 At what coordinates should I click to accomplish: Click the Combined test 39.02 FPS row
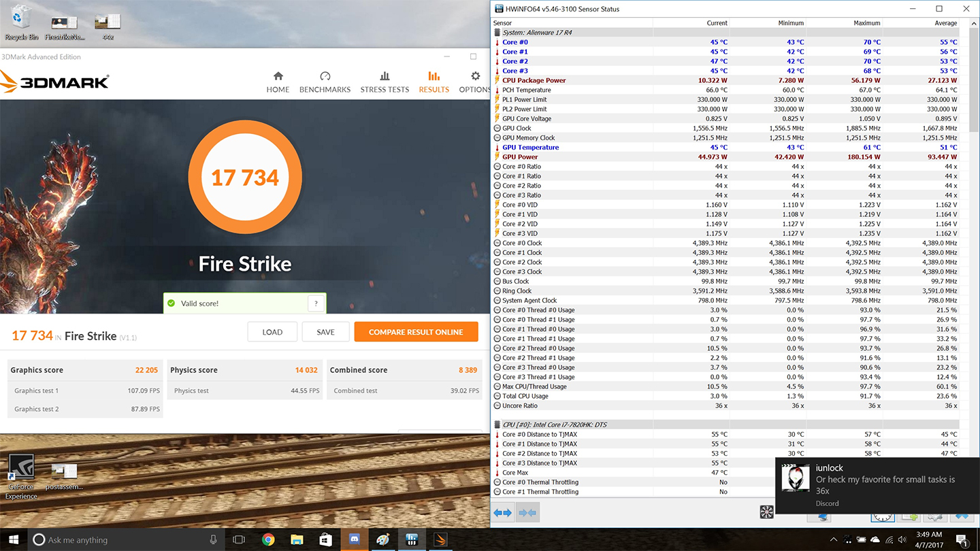404,390
